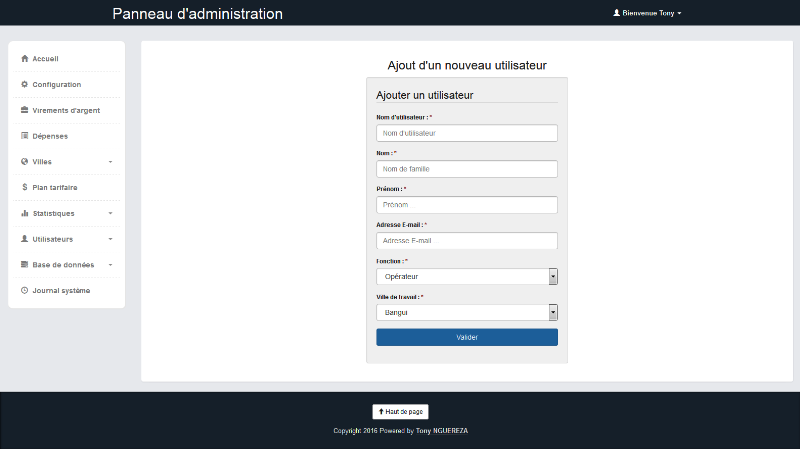Click the Haut de page button
Screen dimensions: 800x449
point(400,411)
